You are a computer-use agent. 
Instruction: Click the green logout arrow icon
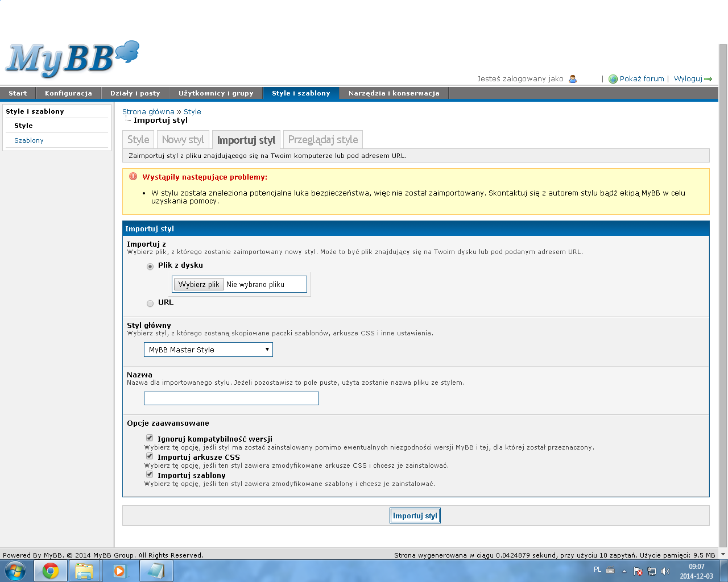coord(708,79)
